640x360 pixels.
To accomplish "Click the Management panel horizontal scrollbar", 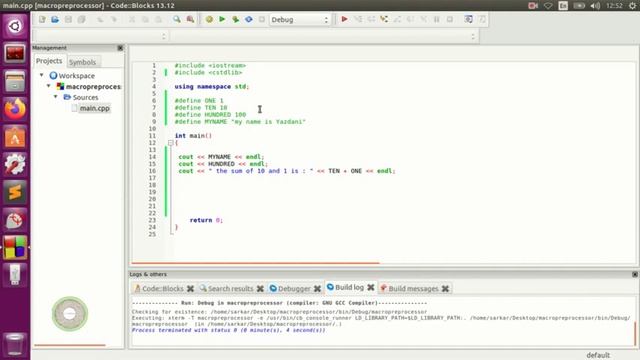I will pyautogui.click(x=70, y=345).
